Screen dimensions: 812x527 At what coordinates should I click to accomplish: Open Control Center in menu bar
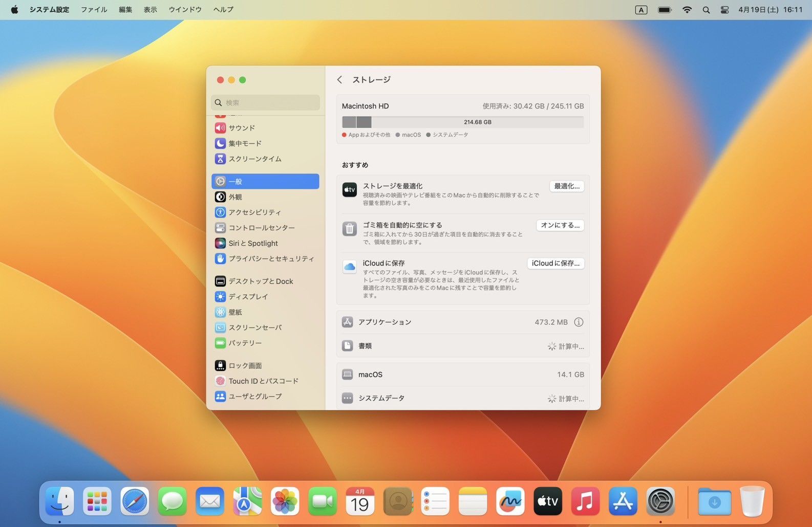pyautogui.click(x=724, y=10)
